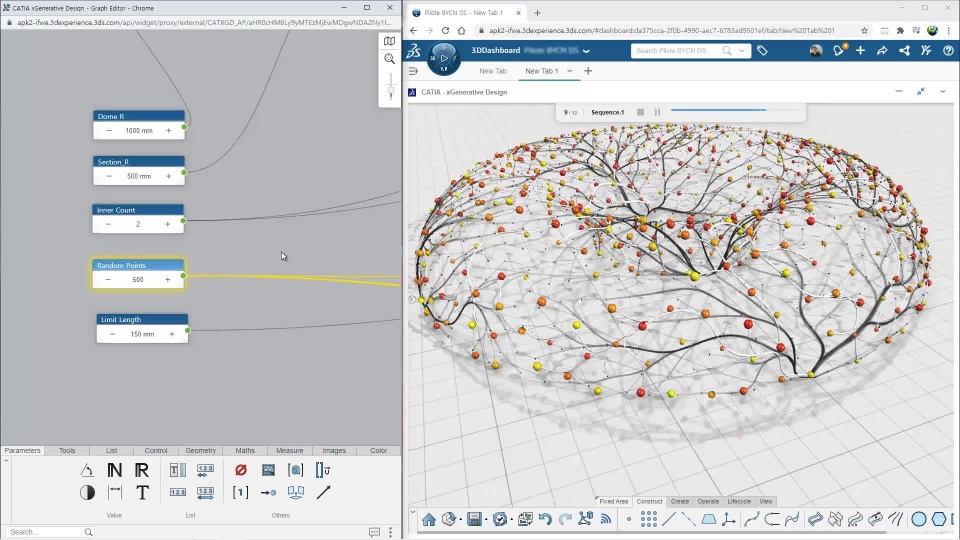Switch to Color tab in node palette

(378, 450)
